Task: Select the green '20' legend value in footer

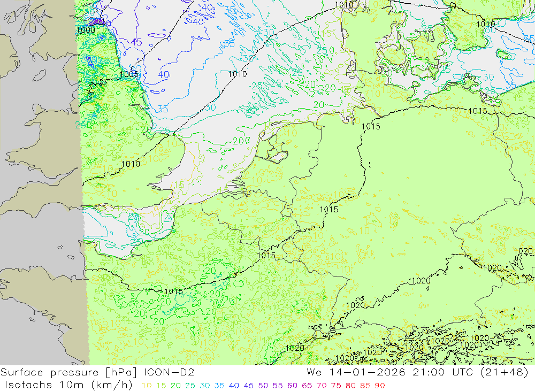Action: coord(175,386)
